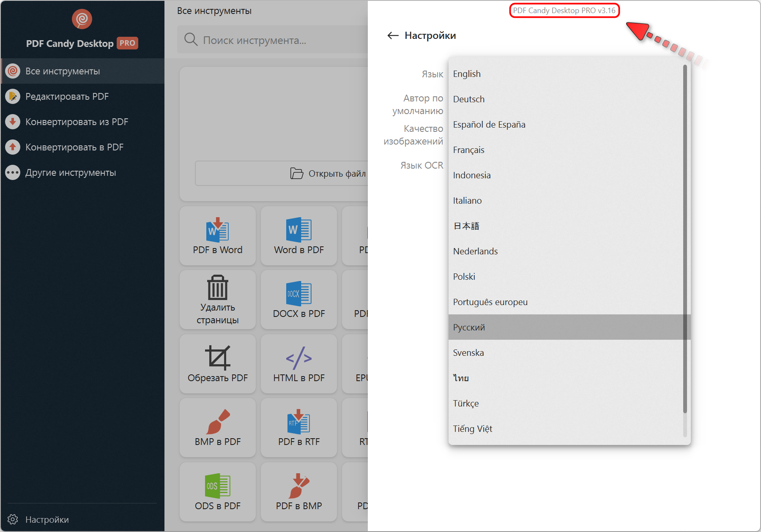
Task: Choose Türkçe language option
Action: (566, 403)
